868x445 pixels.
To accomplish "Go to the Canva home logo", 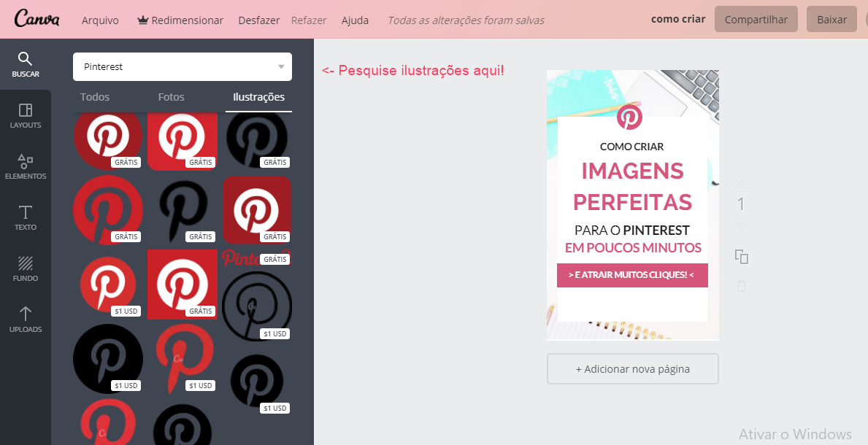I will tap(37, 18).
